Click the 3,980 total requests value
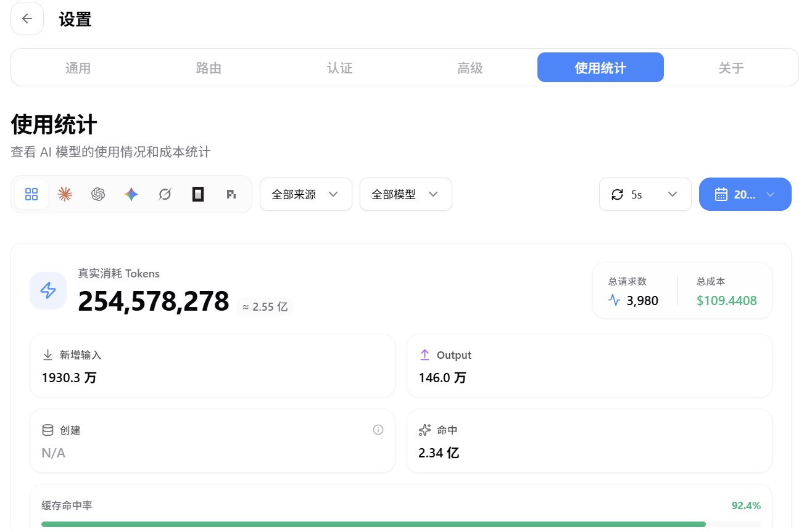 pos(642,301)
